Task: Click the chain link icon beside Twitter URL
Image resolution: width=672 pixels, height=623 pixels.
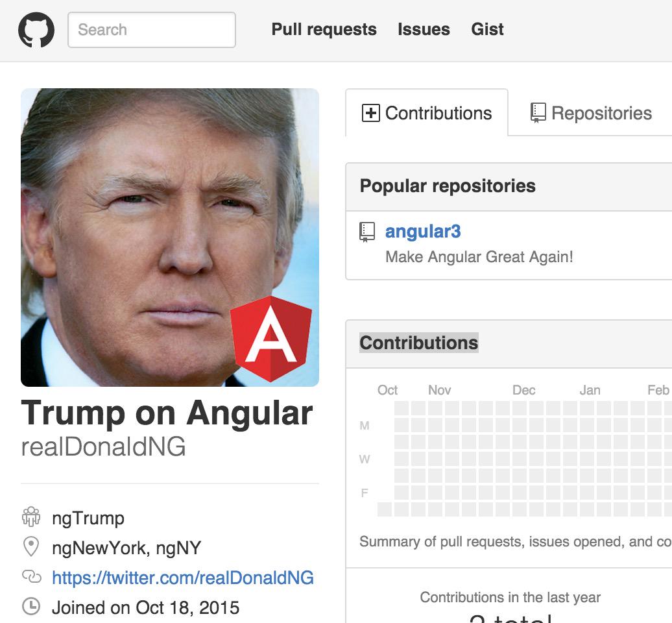Action: pyautogui.click(x=31, y=577)
